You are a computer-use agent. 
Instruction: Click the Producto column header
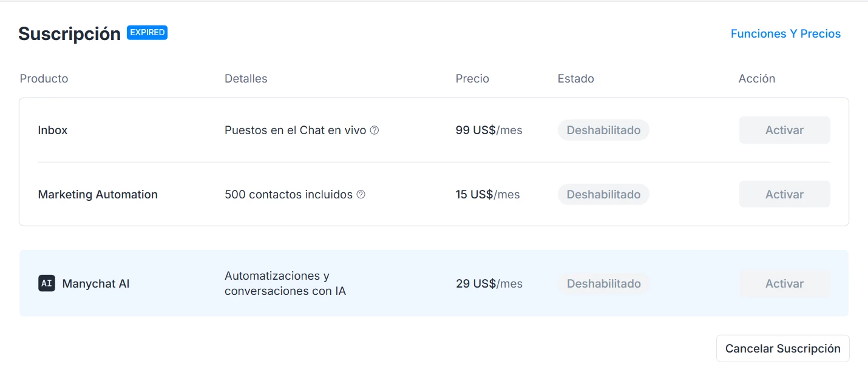[x=44, y=78]
